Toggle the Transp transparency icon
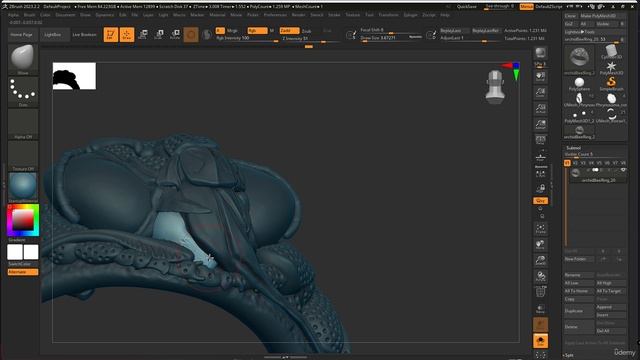 coord(540,309)
